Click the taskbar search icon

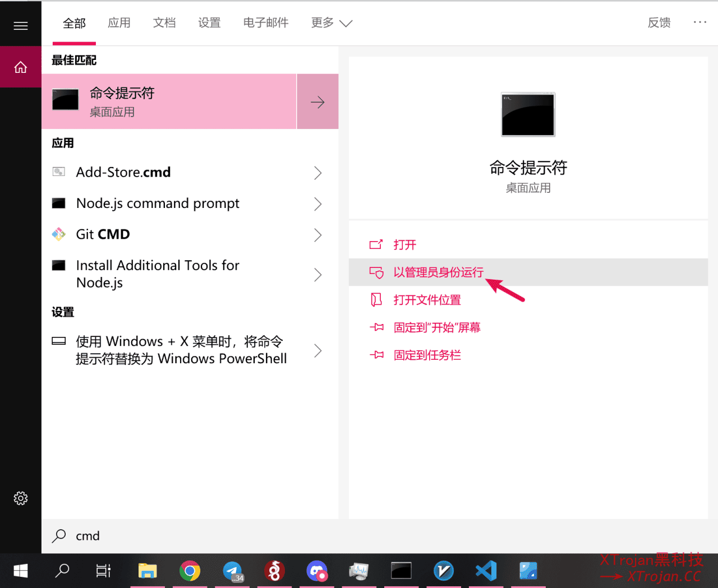pos(62,571)
